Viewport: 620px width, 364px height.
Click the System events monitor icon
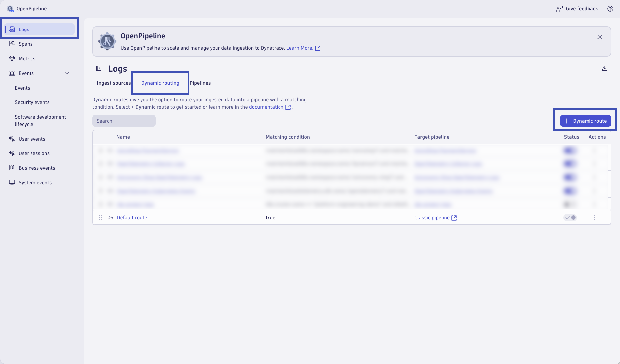click(x=12, y=182)
